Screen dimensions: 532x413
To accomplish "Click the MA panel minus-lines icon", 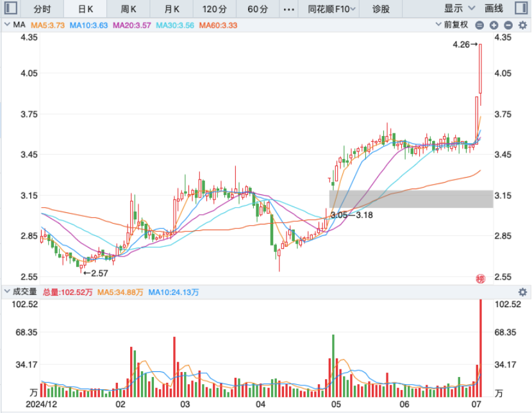I will (479, 25).
